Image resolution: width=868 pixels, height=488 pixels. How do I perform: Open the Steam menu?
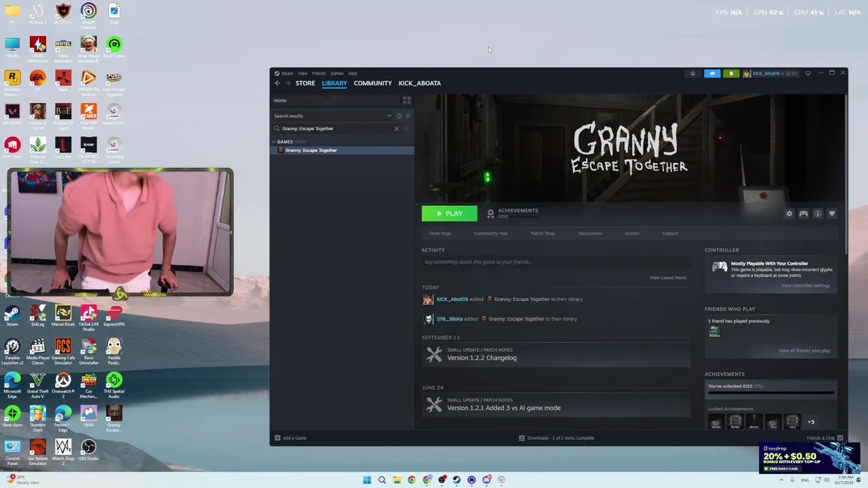pos(285,73)
